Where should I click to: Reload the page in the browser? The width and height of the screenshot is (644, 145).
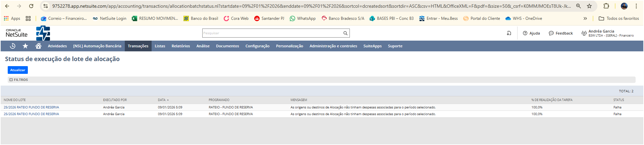[31, 6]
